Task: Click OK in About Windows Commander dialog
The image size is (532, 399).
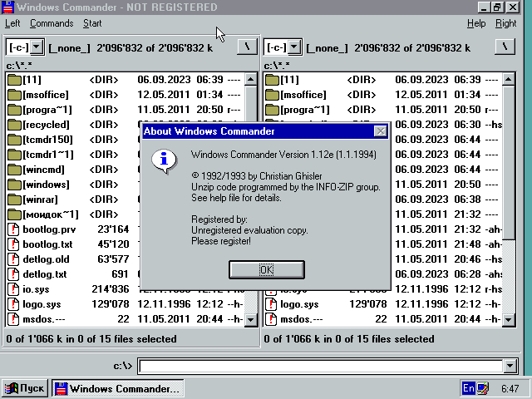Action: click(266, 269)
